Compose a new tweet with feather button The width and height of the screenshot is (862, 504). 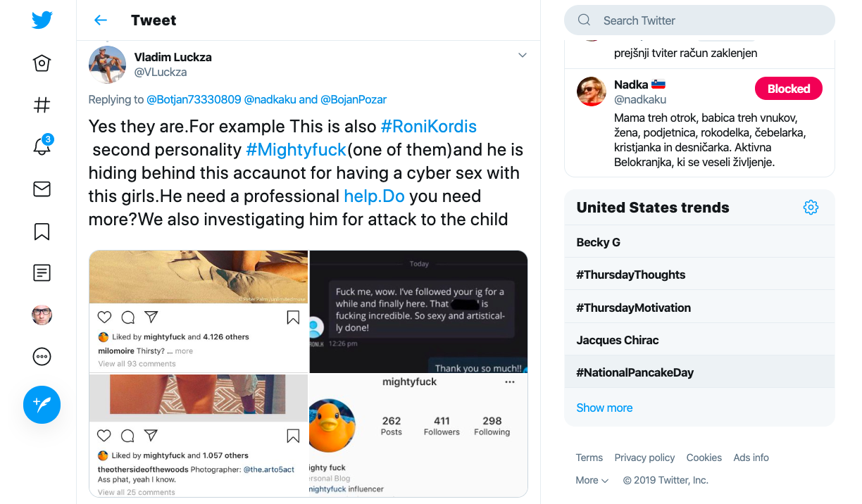[x=42, y=405]
